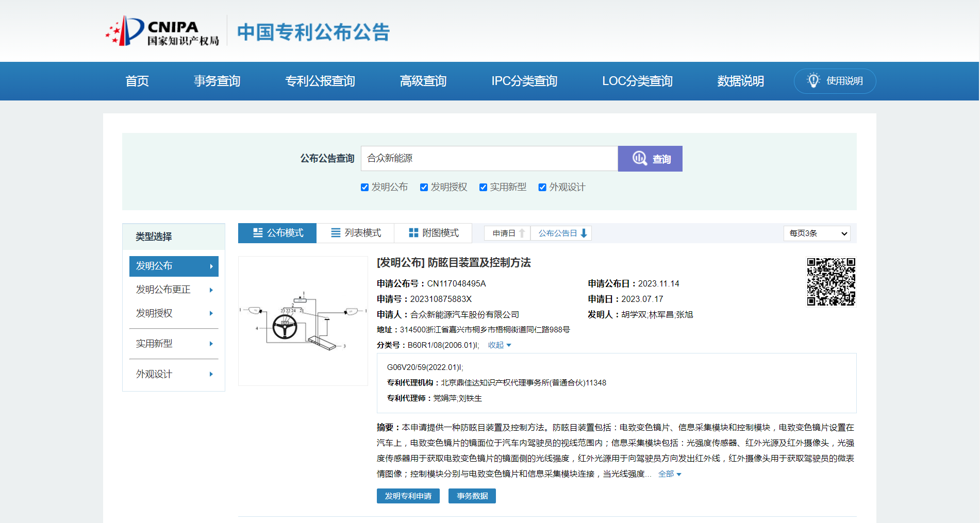Uncheck the 实用新型 checkbox
This screenshot has height=523, width=980.
[x=483, y=187]
